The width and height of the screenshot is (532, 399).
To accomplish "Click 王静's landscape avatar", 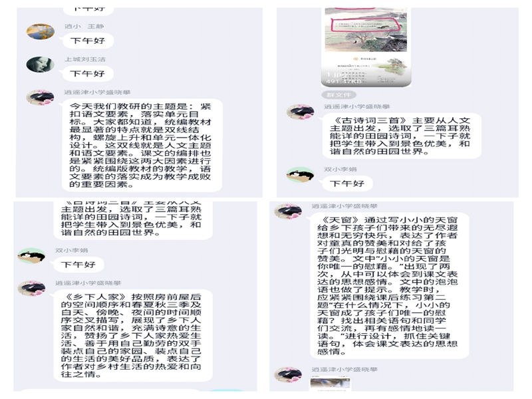I will [41, 31].
